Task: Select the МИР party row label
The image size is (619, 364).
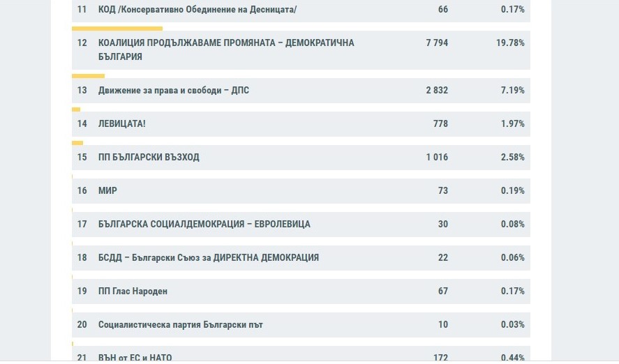Action: coord(107,191)
